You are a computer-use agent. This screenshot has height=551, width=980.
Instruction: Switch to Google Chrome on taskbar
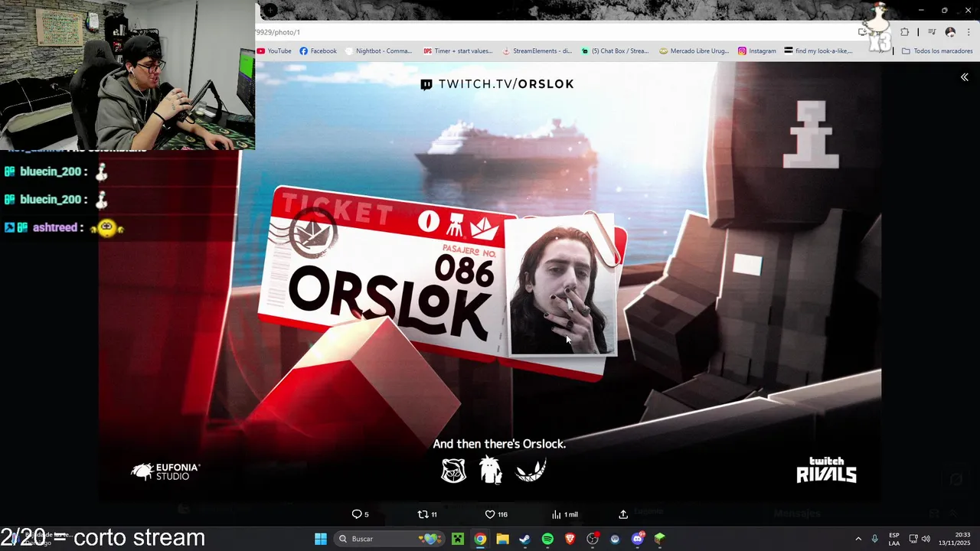click(480, 539)
